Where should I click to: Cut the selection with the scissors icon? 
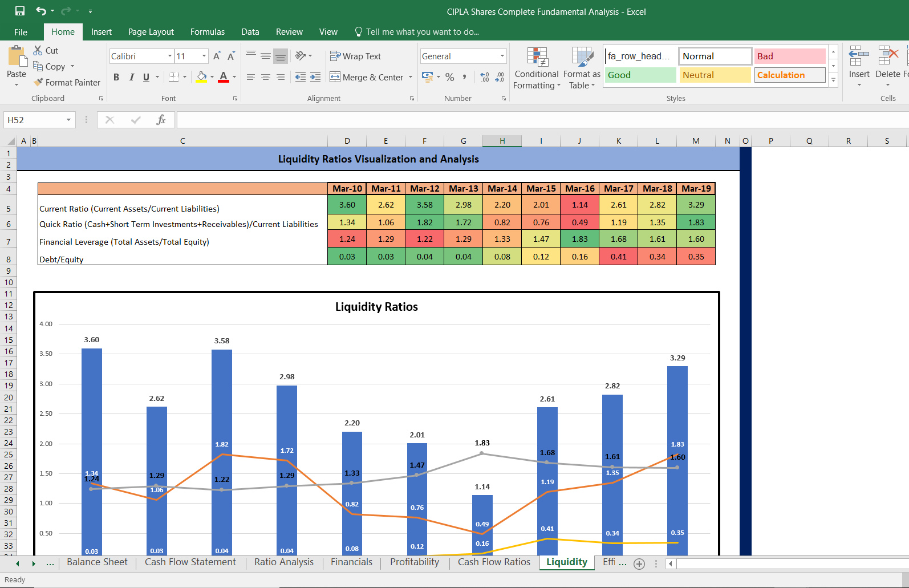38,50
